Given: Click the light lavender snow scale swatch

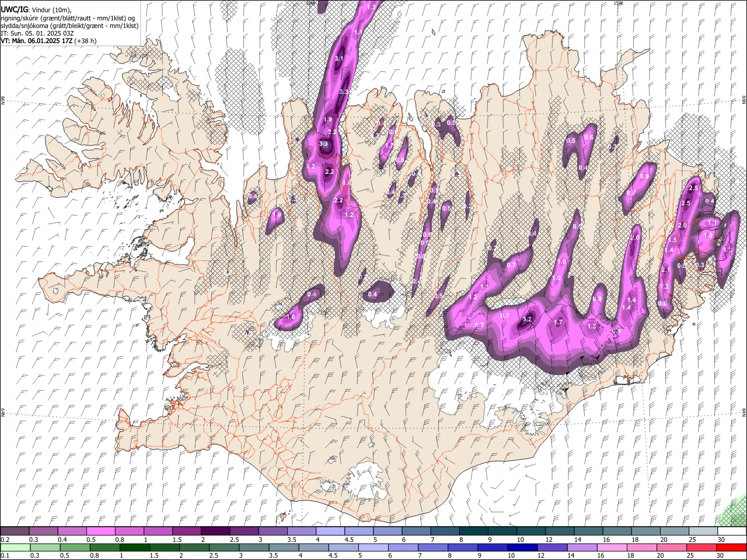Looking at the screenshot, I should (330, 531).
